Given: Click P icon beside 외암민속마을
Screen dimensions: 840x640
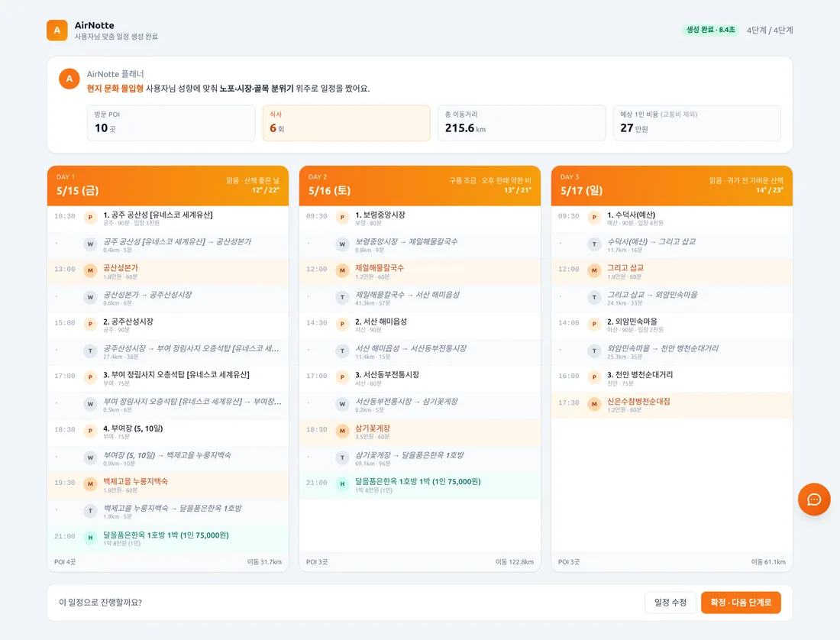Looking at the screenshot, I should tap(594, 324).
